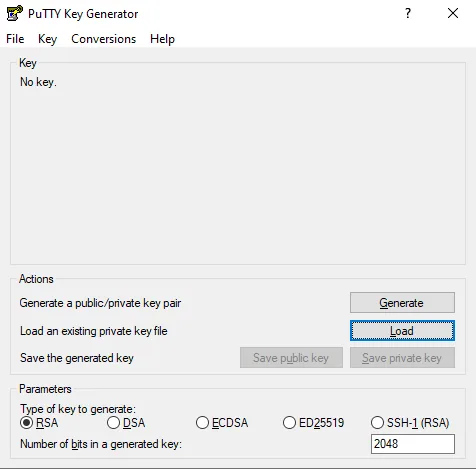
Task: Click the Generate button
Action: pos(402,303)
